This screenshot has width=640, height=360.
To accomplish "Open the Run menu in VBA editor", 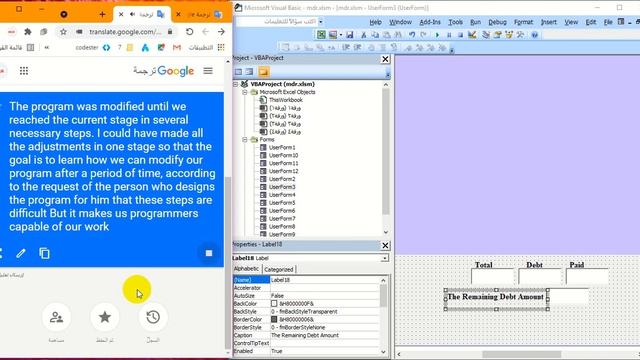I will click(475, 22).
